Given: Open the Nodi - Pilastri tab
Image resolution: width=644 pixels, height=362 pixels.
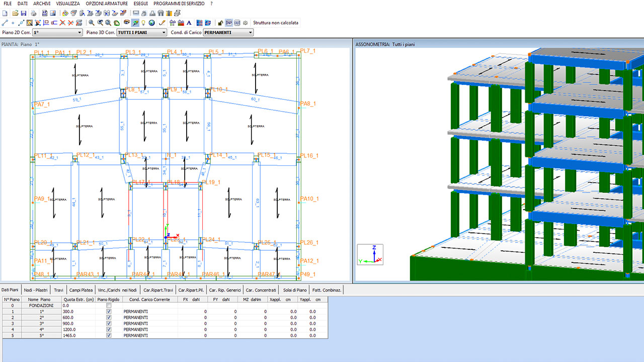Looking at the screenshot, I should [36, 290].
